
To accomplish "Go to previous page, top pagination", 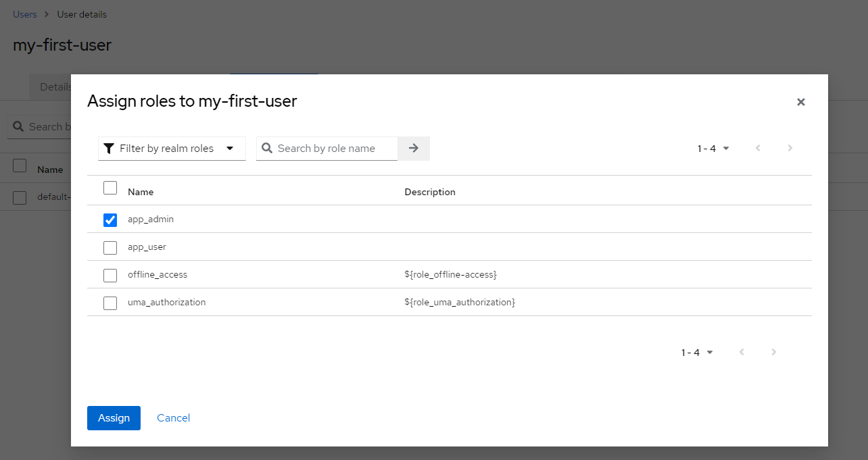I will pyautogui.click(x=758, y=149).
